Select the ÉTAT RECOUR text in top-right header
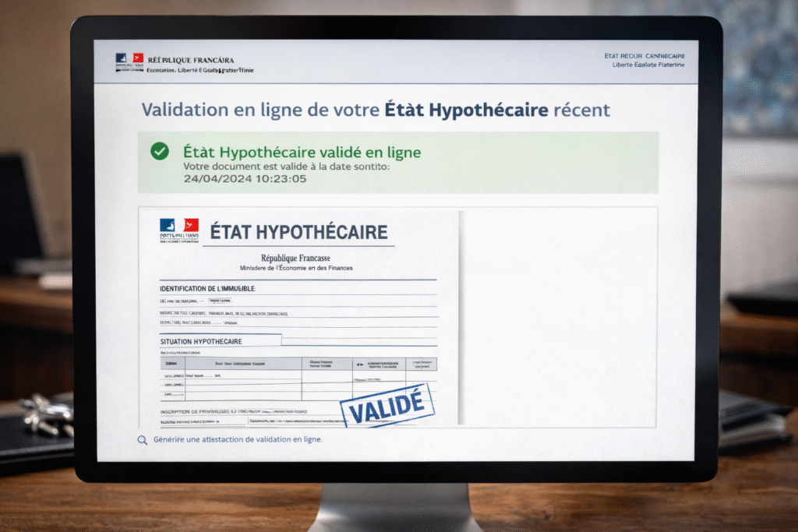The height and width of the screenshot is (532, 798). tap(647, 55)
